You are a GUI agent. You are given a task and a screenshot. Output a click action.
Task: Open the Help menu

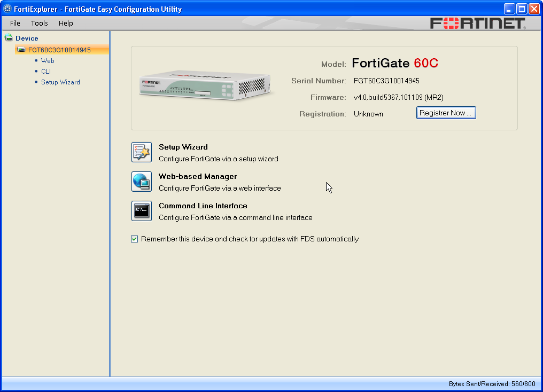pyautogui.click(x=65, y=23)
